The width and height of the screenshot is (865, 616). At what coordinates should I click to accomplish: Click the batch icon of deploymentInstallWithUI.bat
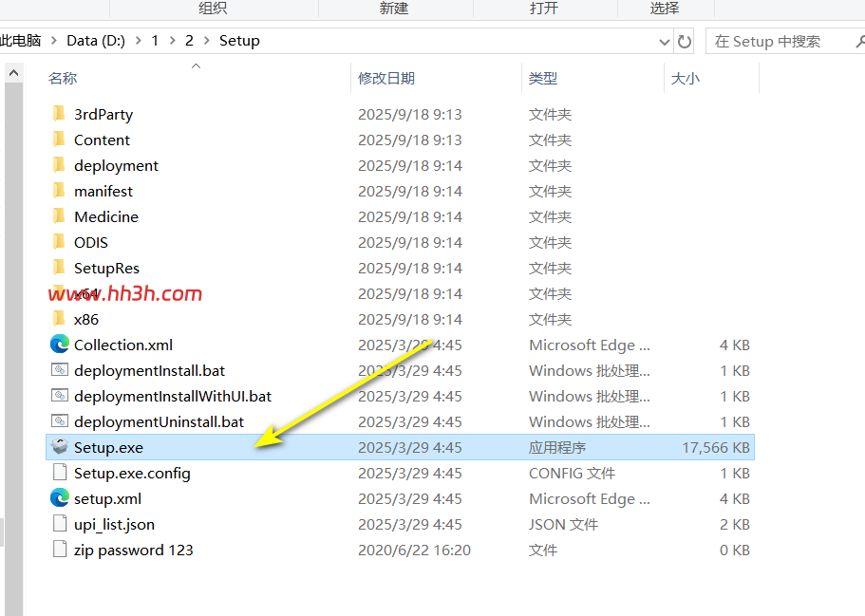[x=60, y=396]
